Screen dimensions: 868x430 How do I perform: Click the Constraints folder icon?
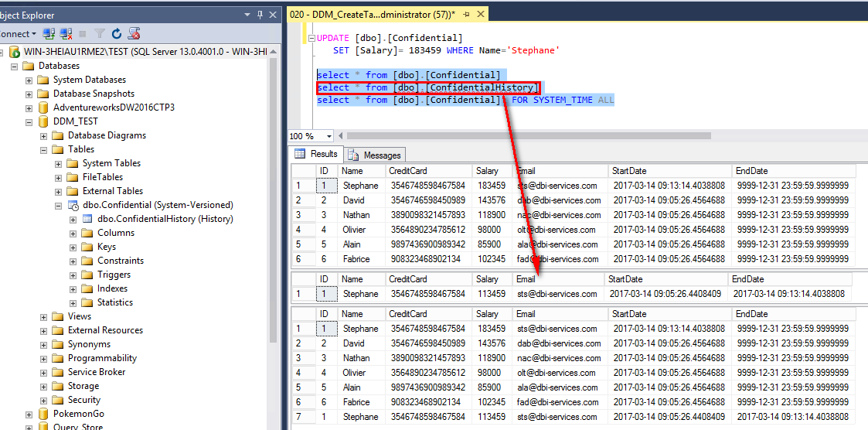[87, 261]
